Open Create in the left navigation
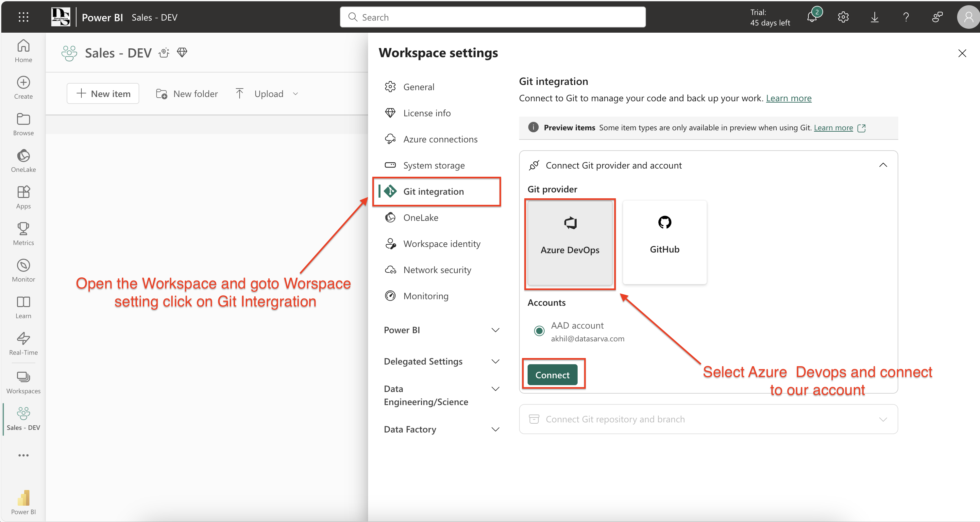The width and height of the screenshot is (980, 522). (23, 88)
